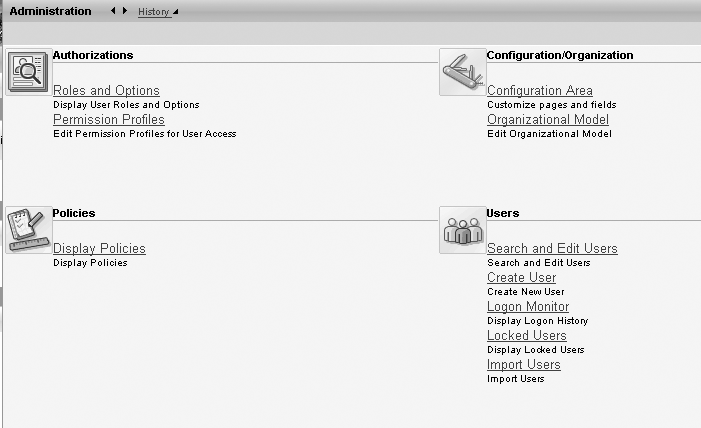Click the Authorizations section heading
Viewport: 701px width, 428px height.
point(93,55)
